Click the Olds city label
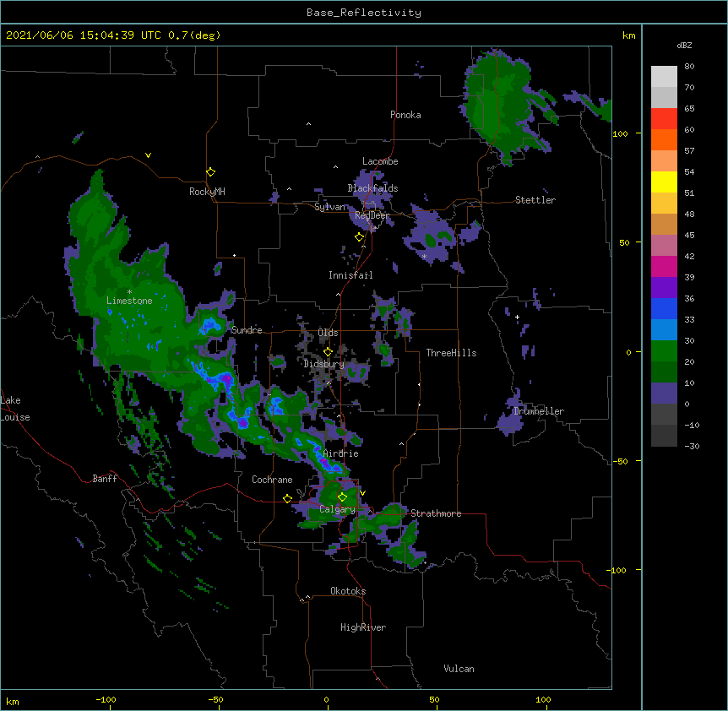 (328, 333)
